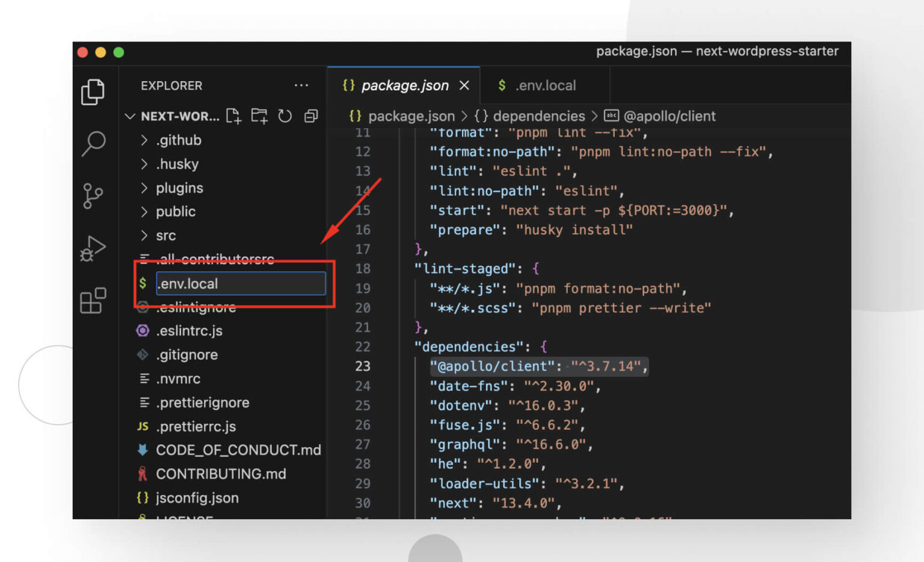The height and width of the screenshot is (562, 924).
Task: Open Explorer more actions menu
Action: click(301, 85)
